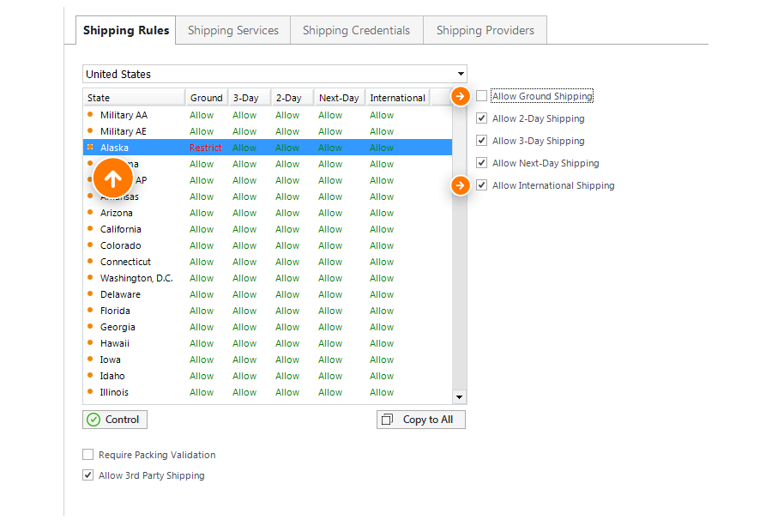772x532 pixels.
Task: Click the orange bullet next to Hawaii
Action: tap(90, 342)
